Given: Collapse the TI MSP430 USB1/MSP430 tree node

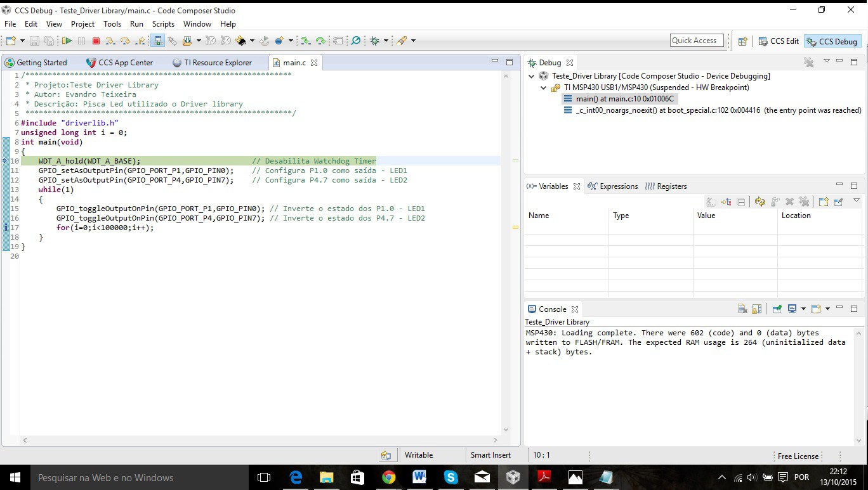Looking at the screenshot, I should (544, 87).
